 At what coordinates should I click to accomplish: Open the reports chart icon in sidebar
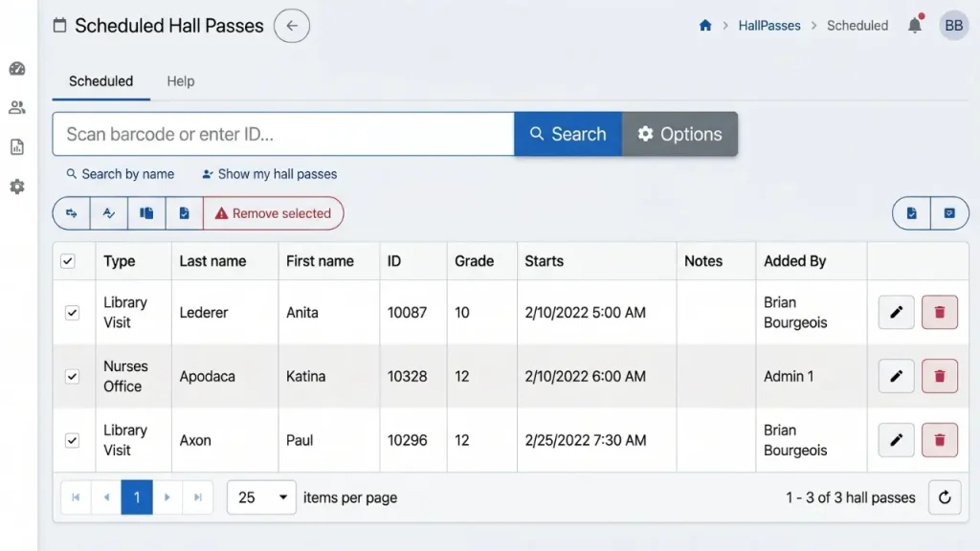(x=17, y=146)
